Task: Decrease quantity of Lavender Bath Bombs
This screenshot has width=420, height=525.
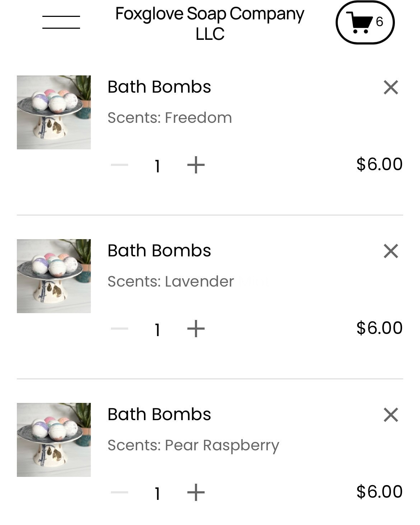Action: pyautogui.click(x=120, y=329)
